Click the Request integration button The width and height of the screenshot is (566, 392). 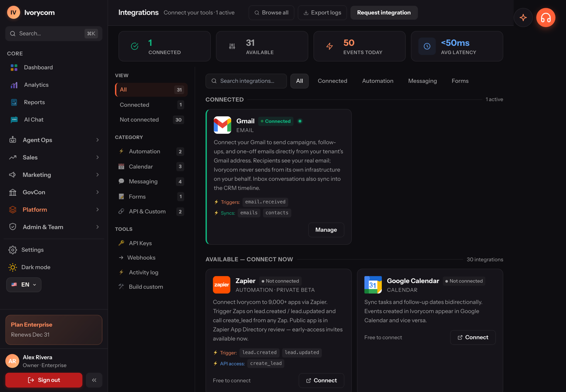tap(384, 13)
